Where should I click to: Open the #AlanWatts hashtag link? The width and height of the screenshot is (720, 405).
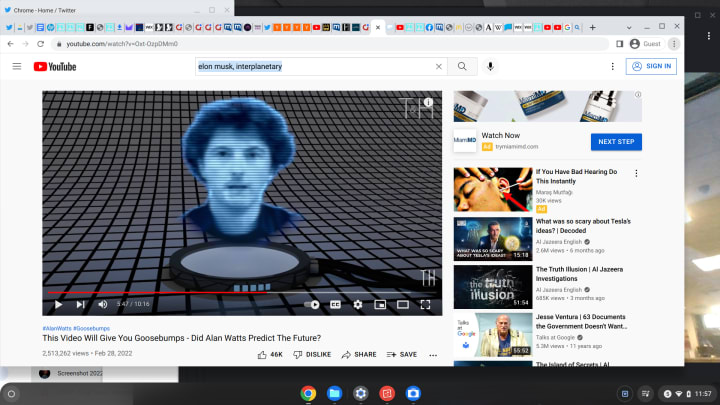tap(57, 328)
